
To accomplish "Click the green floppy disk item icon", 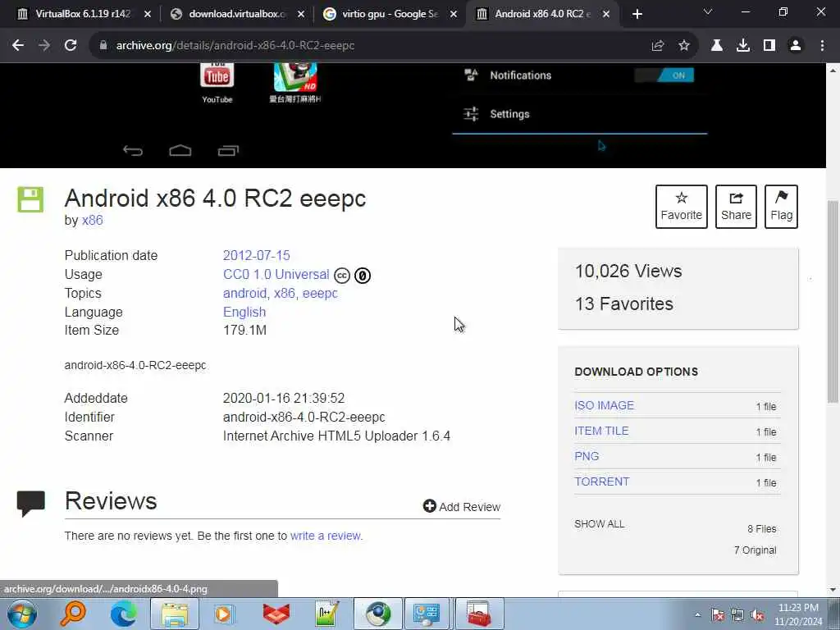I will (30, 200).
